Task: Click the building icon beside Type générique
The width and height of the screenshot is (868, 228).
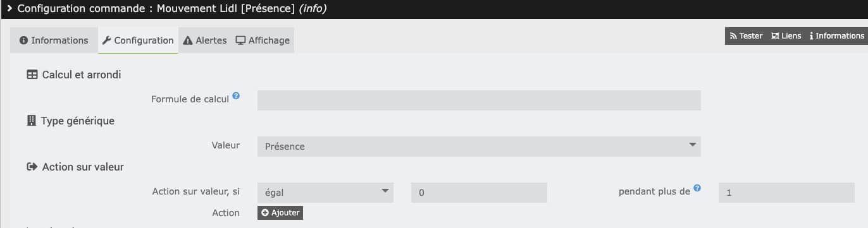Action: [x=32, y=121]
